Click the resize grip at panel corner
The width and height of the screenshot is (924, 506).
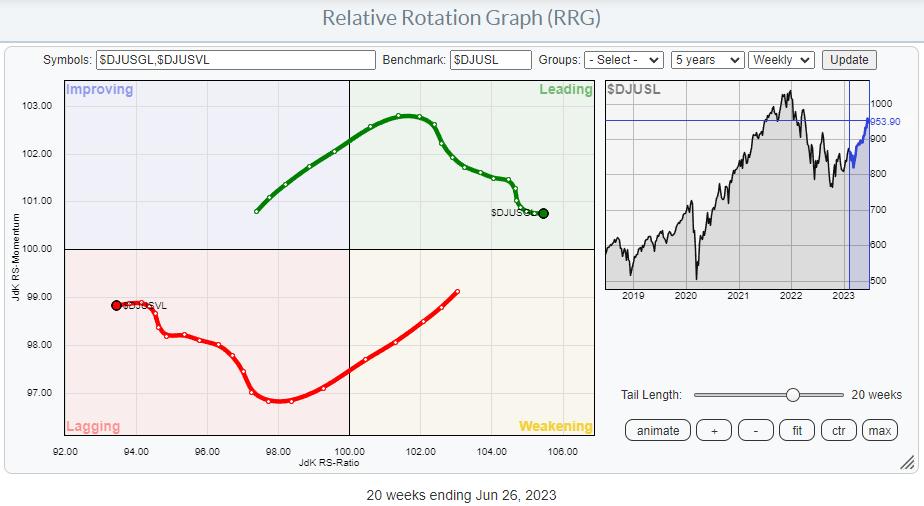906,462
